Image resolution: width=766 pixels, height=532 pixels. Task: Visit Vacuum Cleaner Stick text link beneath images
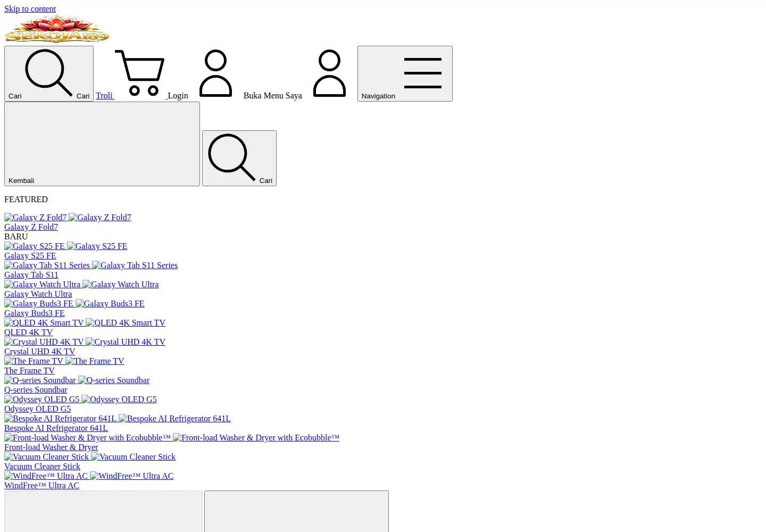(x=43, y=466)
